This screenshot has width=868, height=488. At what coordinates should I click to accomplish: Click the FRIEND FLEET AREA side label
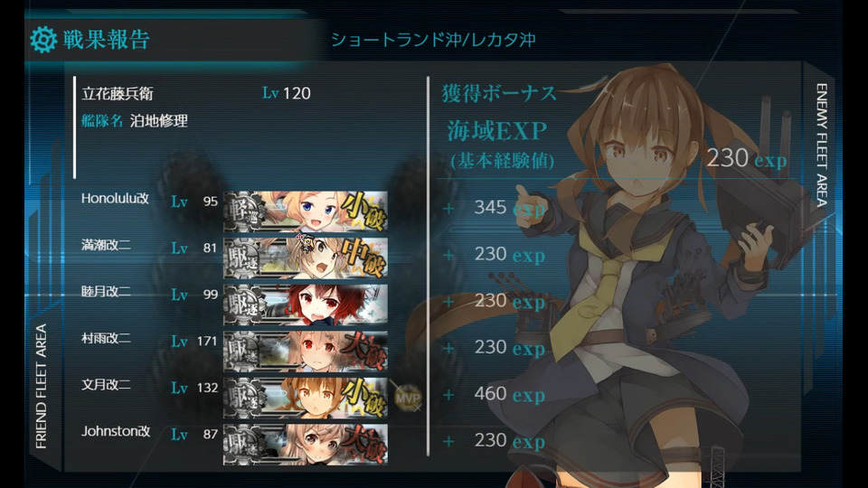(41, 386)
